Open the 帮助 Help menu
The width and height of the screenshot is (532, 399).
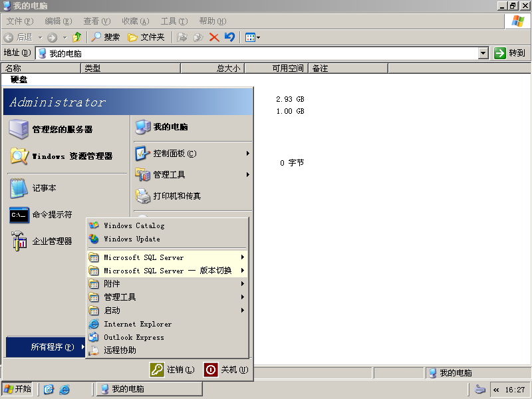click(x=213, y=21)
